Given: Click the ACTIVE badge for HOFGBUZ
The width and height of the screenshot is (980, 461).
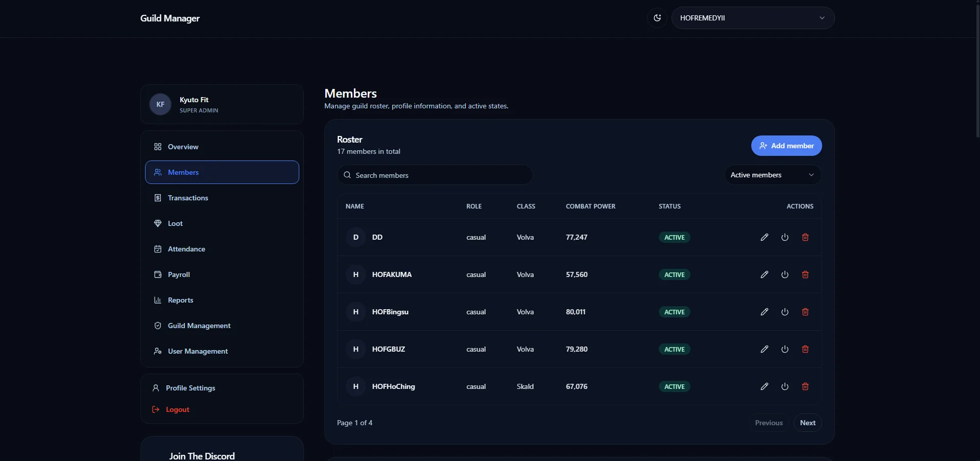Looking at the screenshot, I should pyautogui.click(x=675, y=349).
